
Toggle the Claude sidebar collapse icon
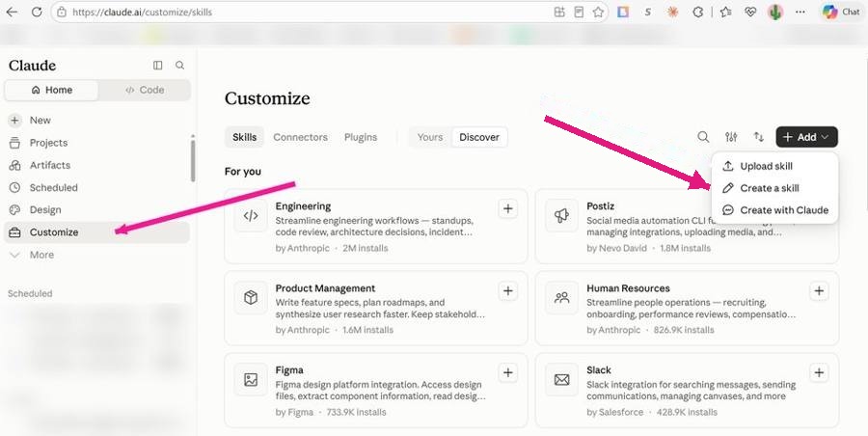click(158, 66)
